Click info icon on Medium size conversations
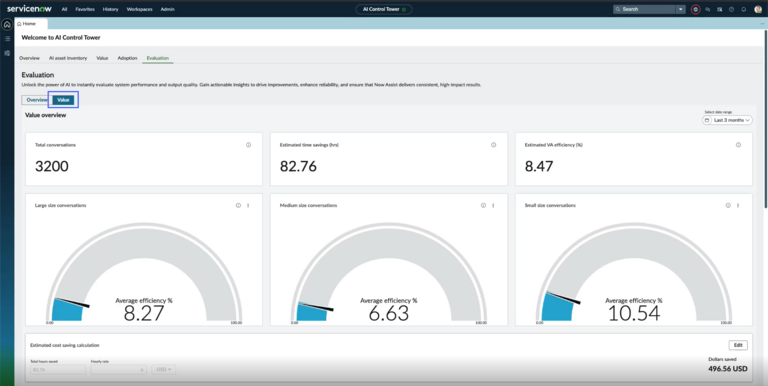 483,205
